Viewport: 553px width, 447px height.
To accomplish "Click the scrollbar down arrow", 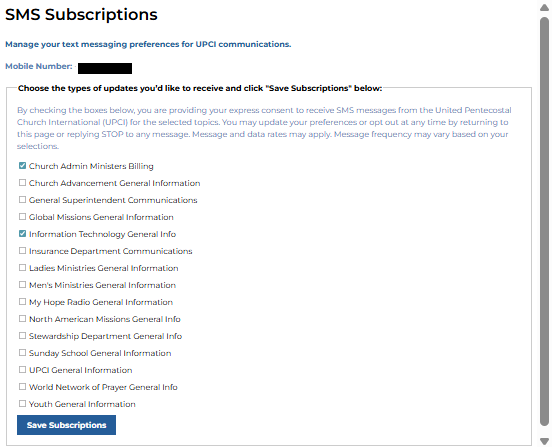I will pos(545,441).
